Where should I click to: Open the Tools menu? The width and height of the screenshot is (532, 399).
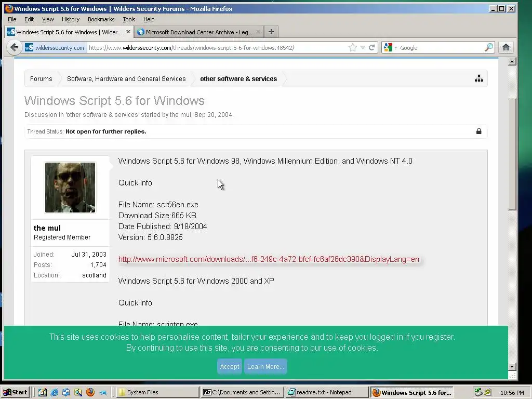(129, 19)
